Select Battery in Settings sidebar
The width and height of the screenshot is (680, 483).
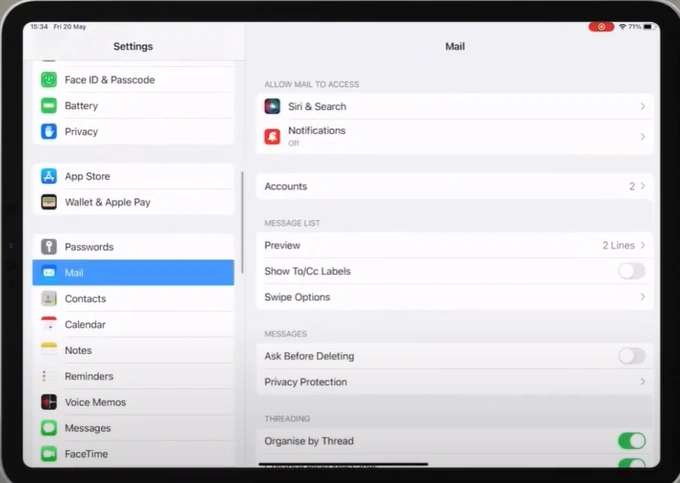(133, 105)
